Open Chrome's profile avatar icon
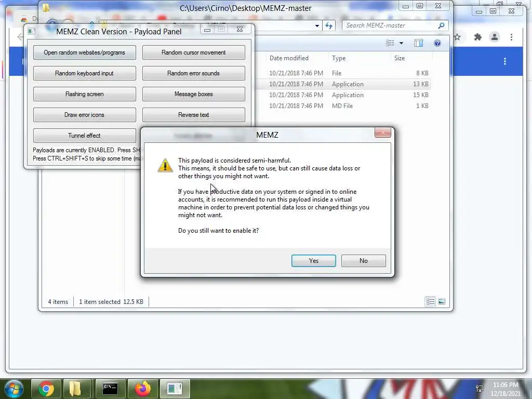 pos(495,37)
